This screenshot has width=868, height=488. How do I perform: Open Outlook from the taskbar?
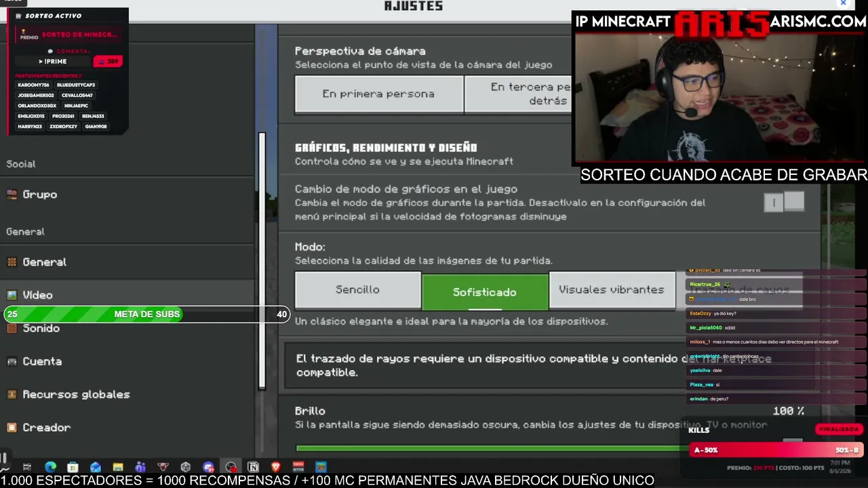pyautogui.click(x=95, y=467)
